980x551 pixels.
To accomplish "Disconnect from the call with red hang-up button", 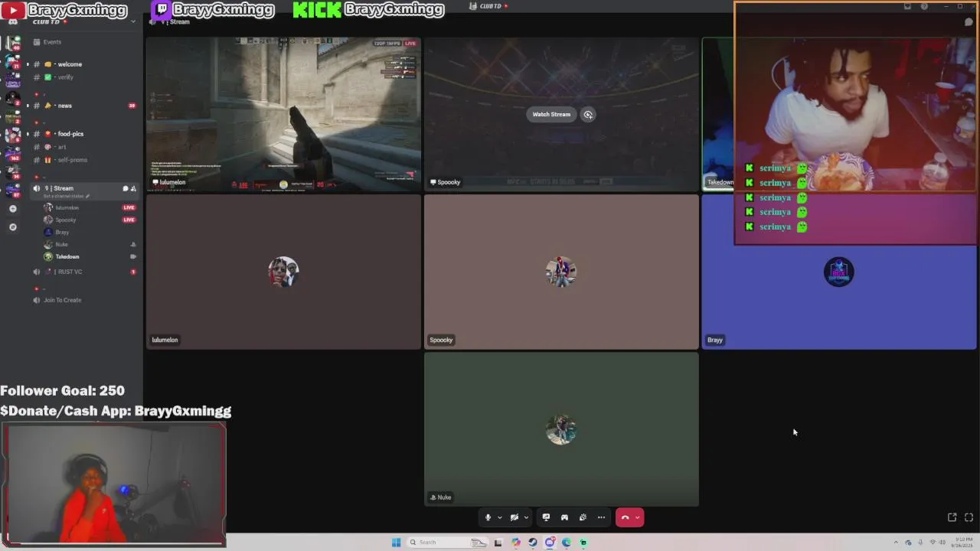I will click(x=625, y=517).
